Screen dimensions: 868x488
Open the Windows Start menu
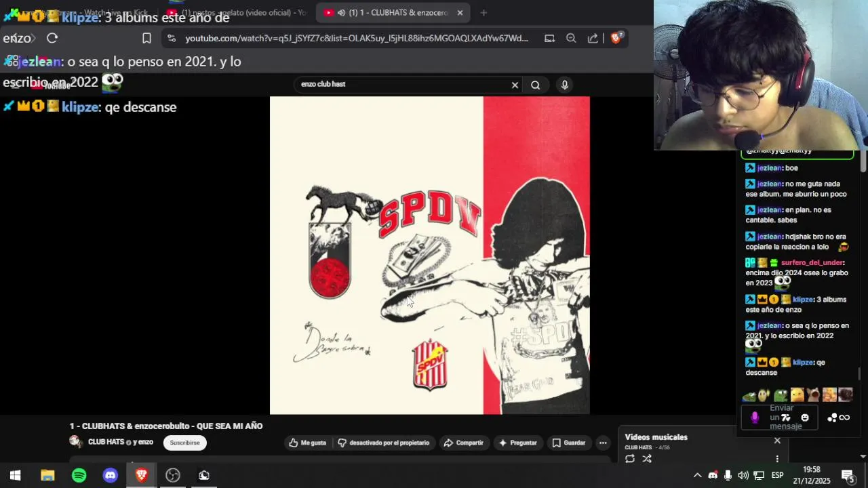point(16,475)
